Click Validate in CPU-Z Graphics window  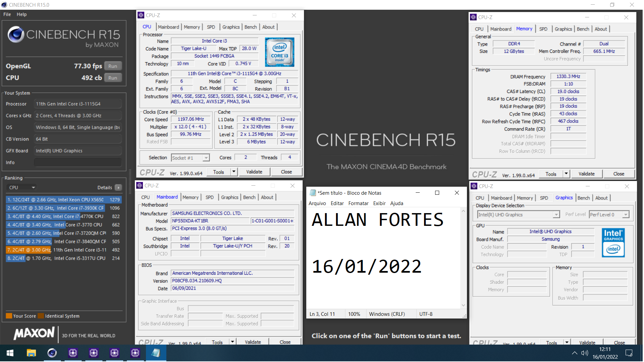(x=588, y=343)
